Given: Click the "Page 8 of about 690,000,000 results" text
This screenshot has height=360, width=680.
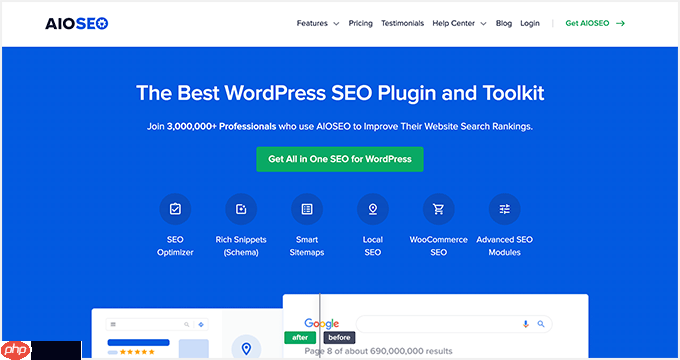Looking at the screenshot, I should tap(378, 351).
